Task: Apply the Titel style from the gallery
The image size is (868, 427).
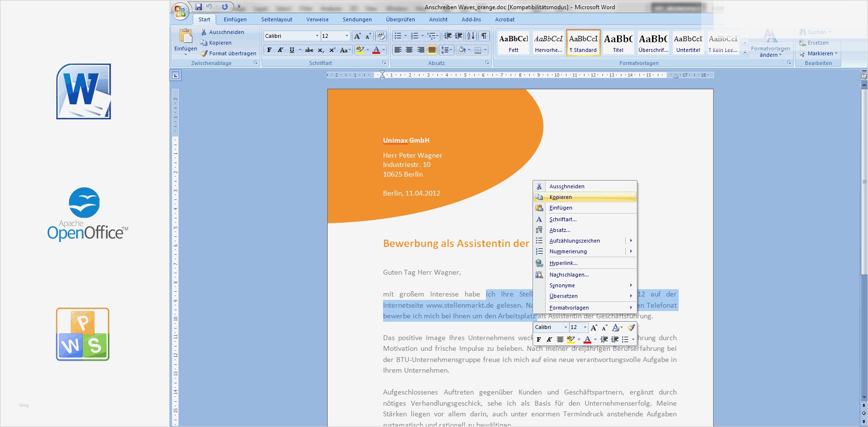Action: click(x=618, y=43)
